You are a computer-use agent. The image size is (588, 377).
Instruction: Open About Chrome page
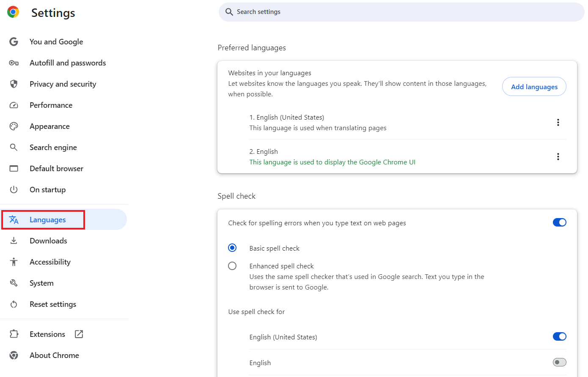point(54,355)
